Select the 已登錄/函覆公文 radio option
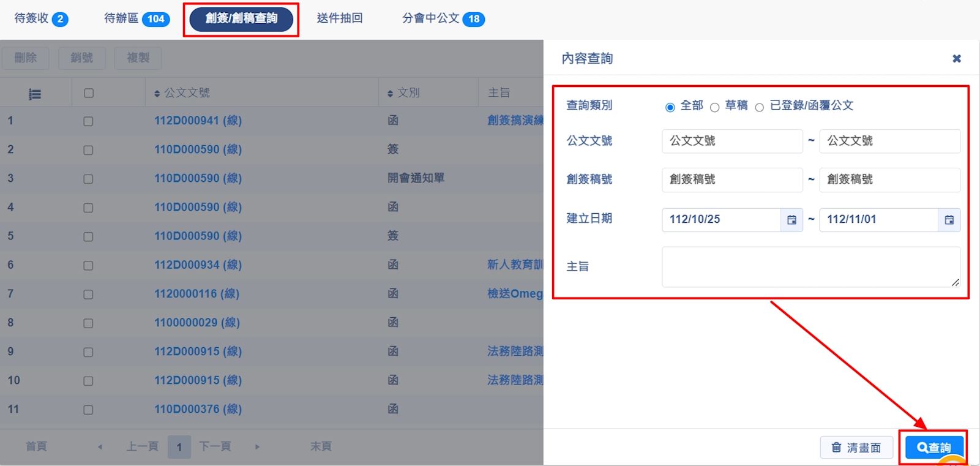Screen dimensions: 980x466 click(759, 108)
